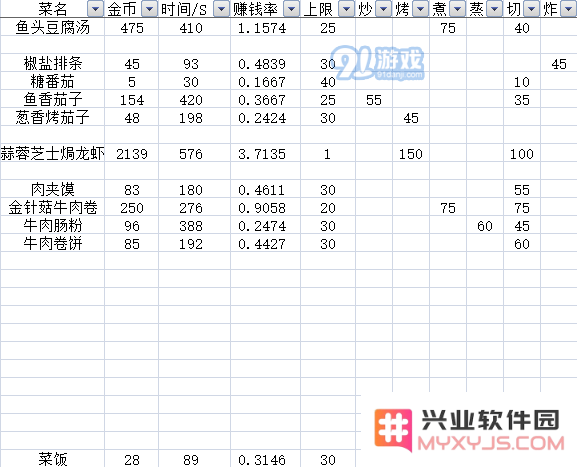577x467 pixels.
Task: Select the 蒜蓉芝士焗龙虾 dish name cell
Action: (x=52, y=153)
